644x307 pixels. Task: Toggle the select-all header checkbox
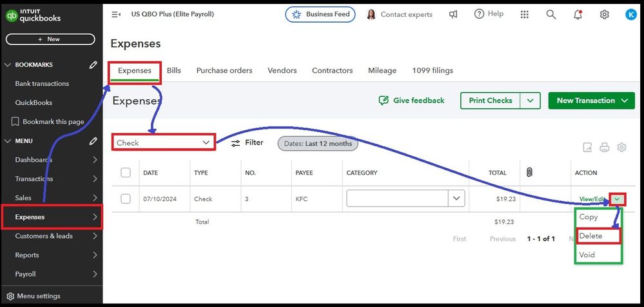point(126,173)
